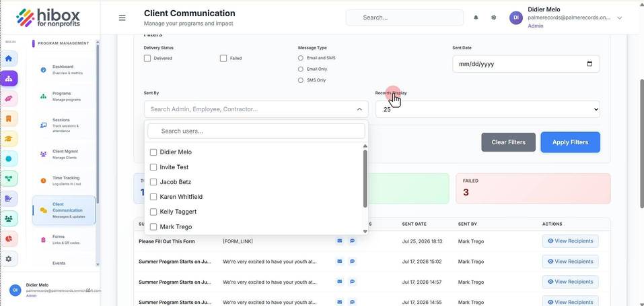Tick the Invite Test user checkbox

click(153, 167)
